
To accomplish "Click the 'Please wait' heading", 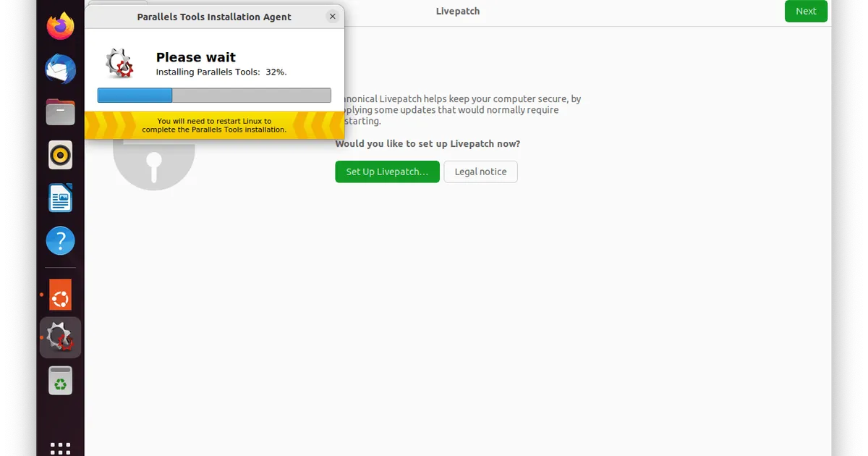I will tap(196, 57).
